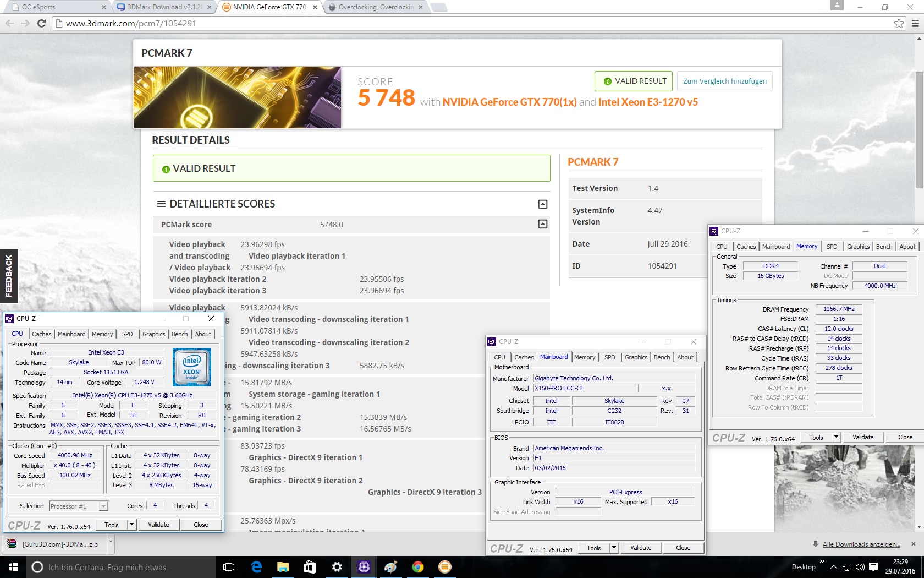Open the vertical FEEDBACK tab

pyautogui.click(x=9, y=276)
